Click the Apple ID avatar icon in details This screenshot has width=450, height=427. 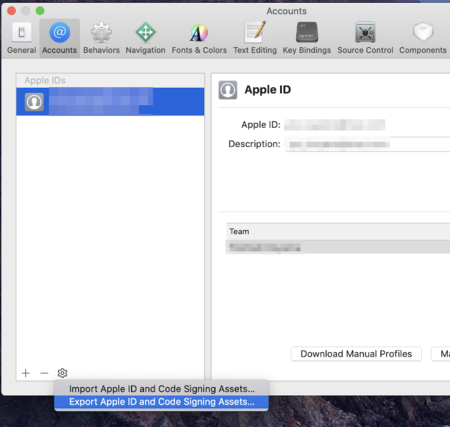coord(228,90)
